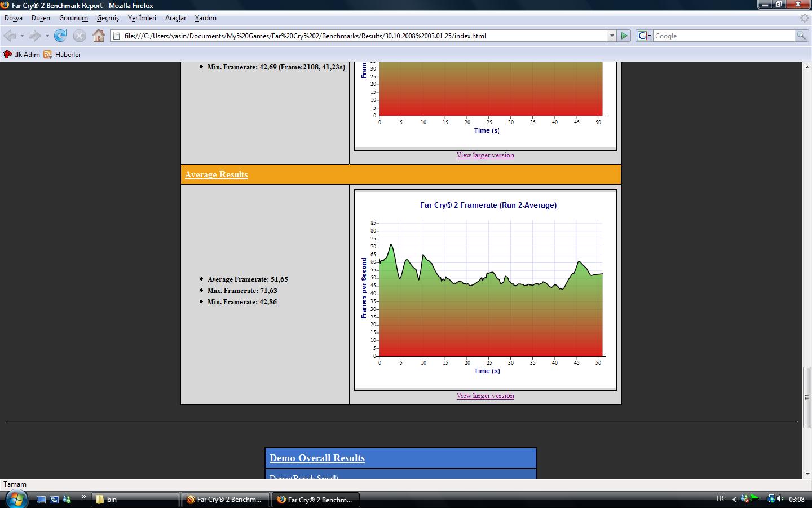Click the forward navigation arrow
Screen dimensions: 812x508
click(x=35, y=36)
